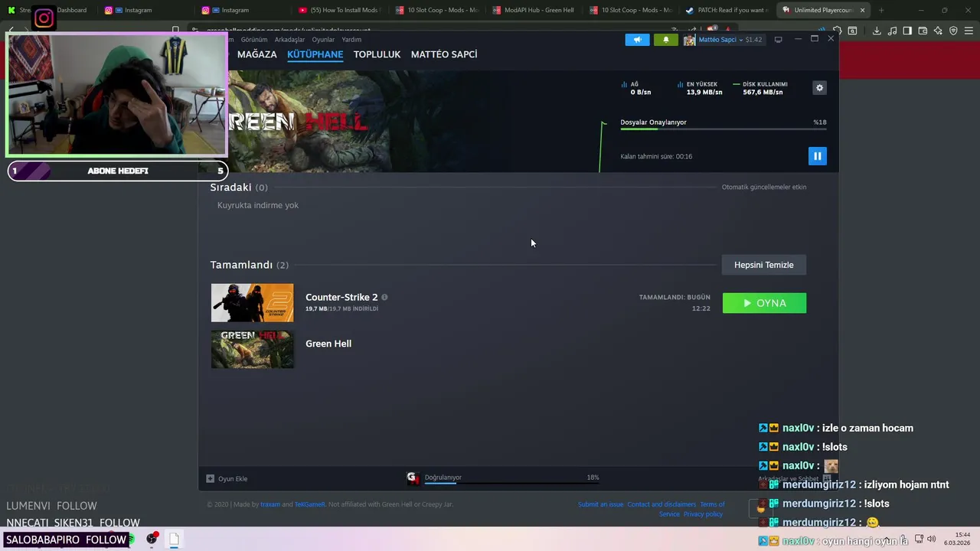Click the Counter-Strike 2 title text
980x551 pixels.
341,297
